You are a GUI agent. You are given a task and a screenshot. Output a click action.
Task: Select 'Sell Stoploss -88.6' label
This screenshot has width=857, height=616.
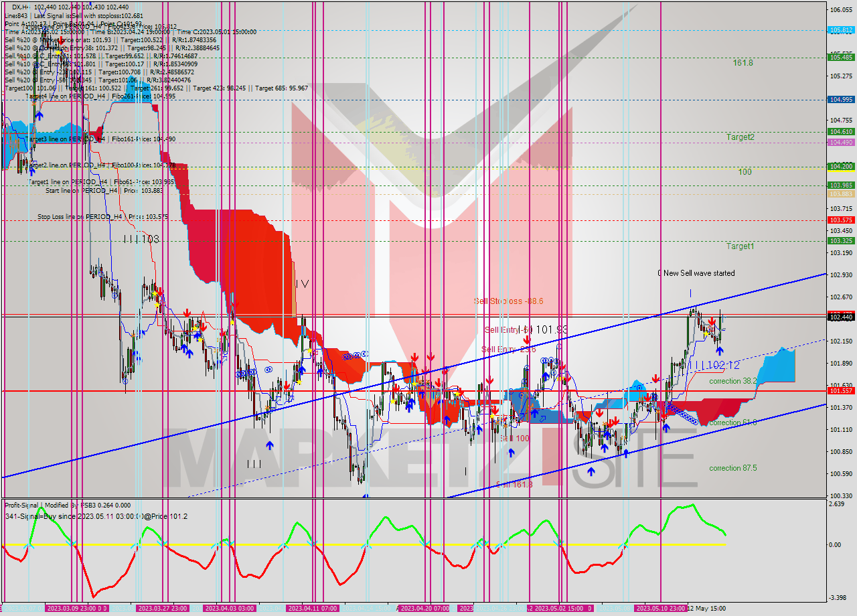coord(510,301)
